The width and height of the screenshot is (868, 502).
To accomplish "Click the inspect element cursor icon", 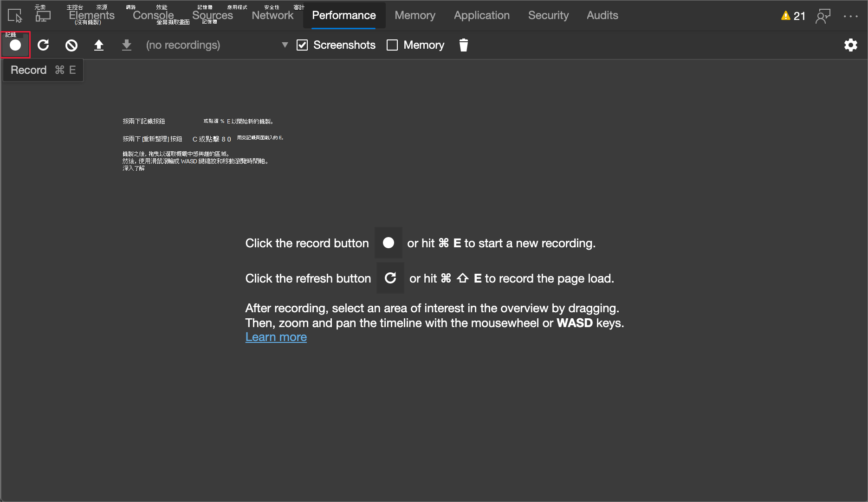I will click(15, 16).
